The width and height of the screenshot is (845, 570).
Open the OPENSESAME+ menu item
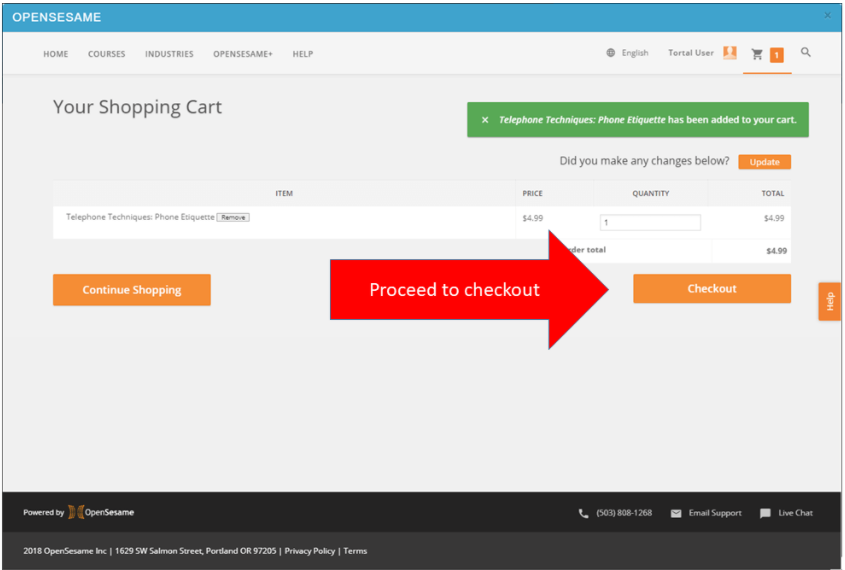point(243,54)
